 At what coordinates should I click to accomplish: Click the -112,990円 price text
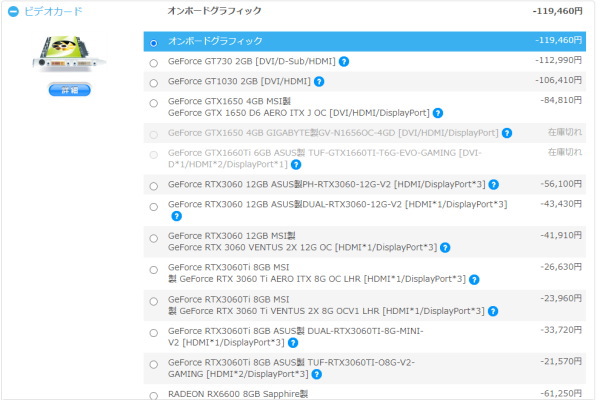tap(558, 60)
